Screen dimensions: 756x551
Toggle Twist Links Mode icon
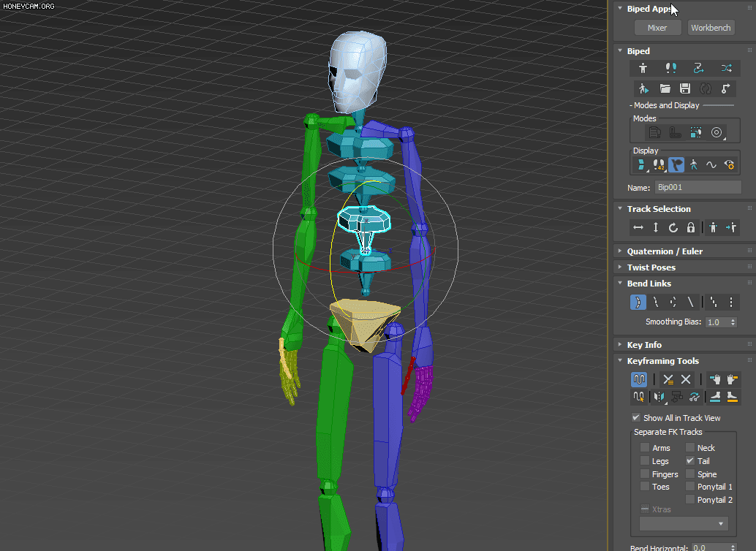[656, 303]
